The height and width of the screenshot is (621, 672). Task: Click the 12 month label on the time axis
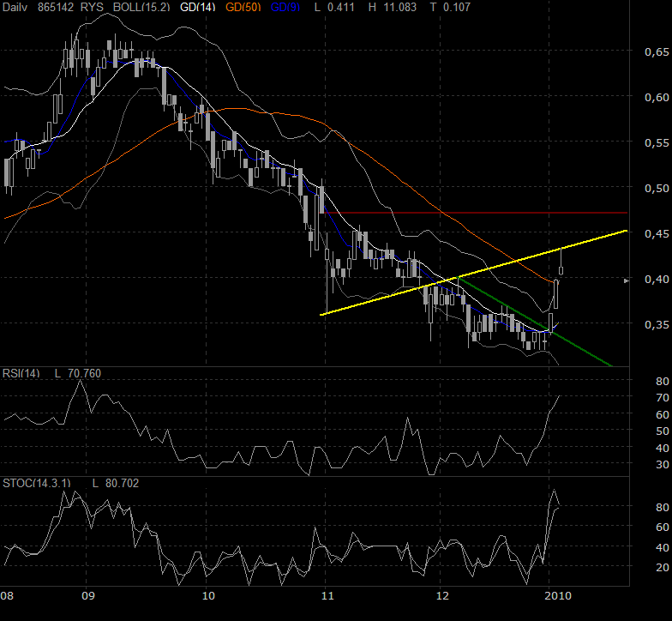pyautogui.click(x=441, y=594)
